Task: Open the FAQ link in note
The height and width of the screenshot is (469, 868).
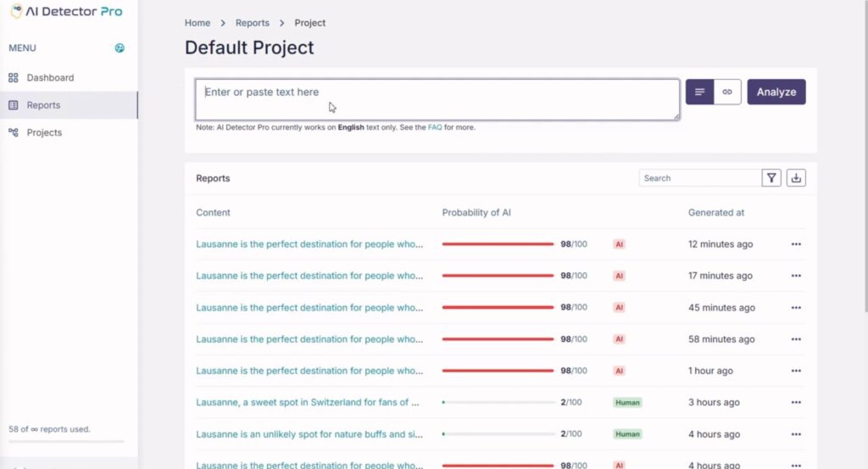Action: click(x=435, y=127)
